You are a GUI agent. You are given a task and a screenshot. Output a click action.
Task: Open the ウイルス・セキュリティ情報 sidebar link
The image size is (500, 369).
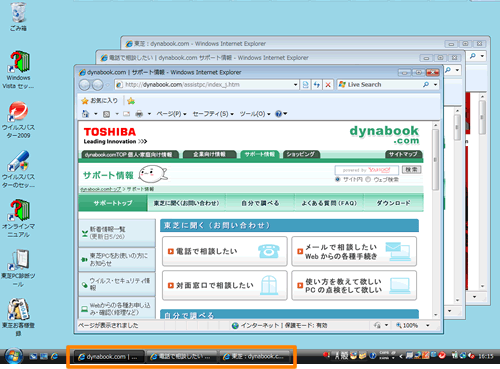(x=117, y=284)
